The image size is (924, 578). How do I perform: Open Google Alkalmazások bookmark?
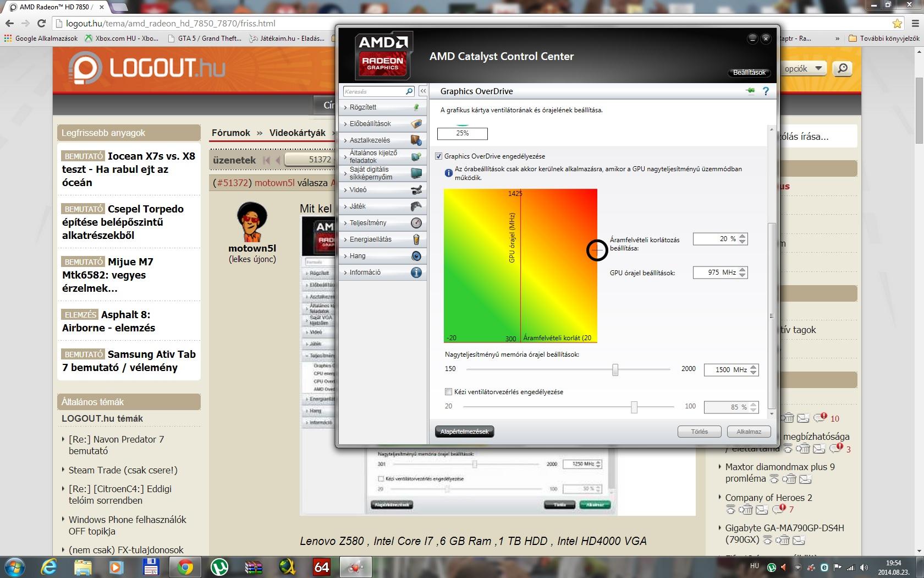41,39
